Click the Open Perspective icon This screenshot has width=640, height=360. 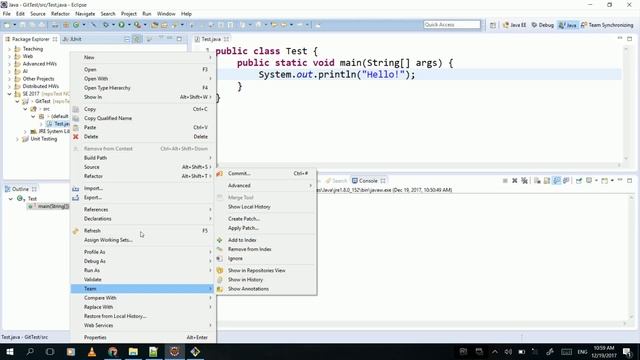coord(493,25)
